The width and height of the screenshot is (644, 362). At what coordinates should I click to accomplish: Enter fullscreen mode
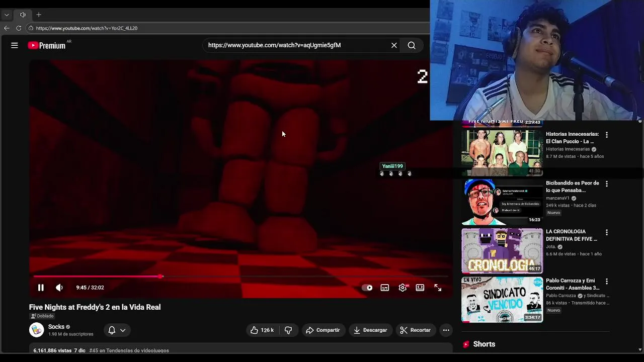coord(438,288)
